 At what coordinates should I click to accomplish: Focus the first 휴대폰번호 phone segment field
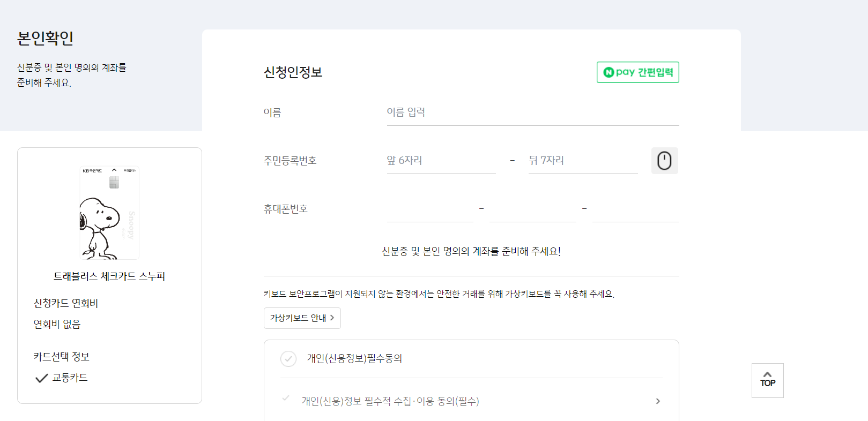[x=430, y=209]
